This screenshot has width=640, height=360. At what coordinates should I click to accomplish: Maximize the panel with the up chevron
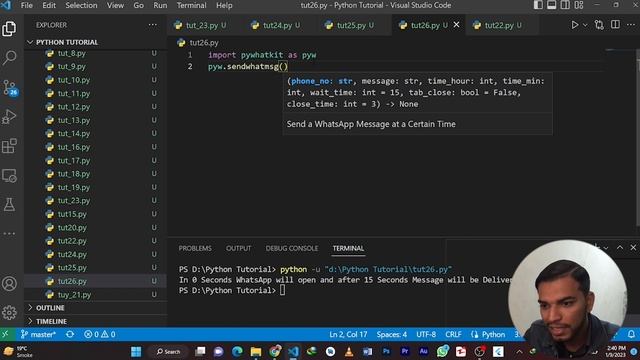pos(620,247)
